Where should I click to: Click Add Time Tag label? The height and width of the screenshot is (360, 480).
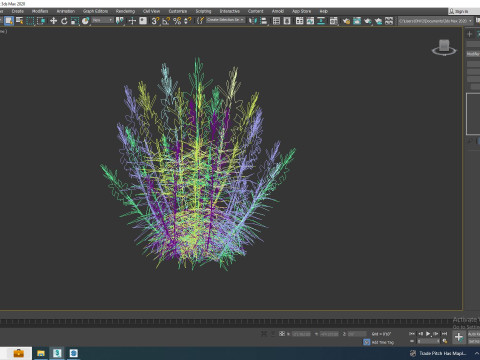(x=383, y=342)
